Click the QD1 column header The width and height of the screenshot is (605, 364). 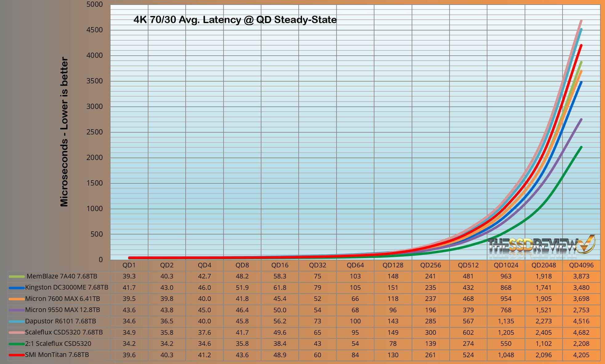129,265
